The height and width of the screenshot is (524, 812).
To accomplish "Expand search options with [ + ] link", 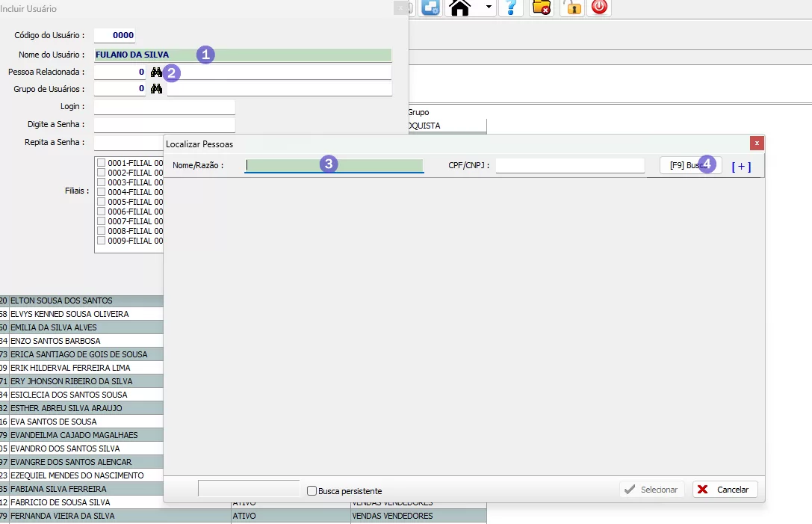I will coord(741,167).
